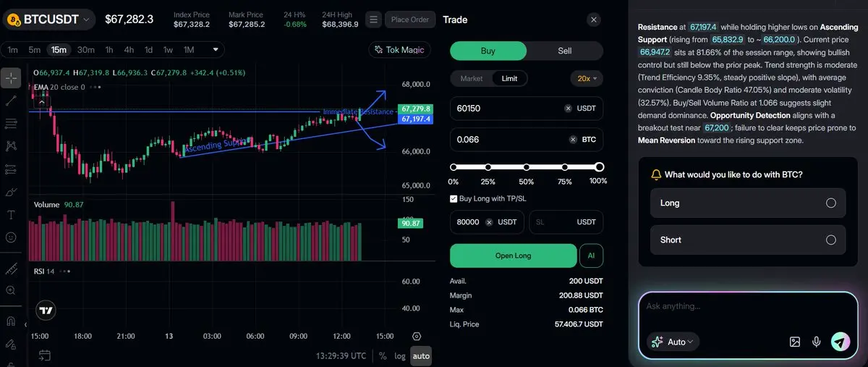Open the EMA indicator more options
The width and height of the screenshot is (868, 367).
coord(97,87)
